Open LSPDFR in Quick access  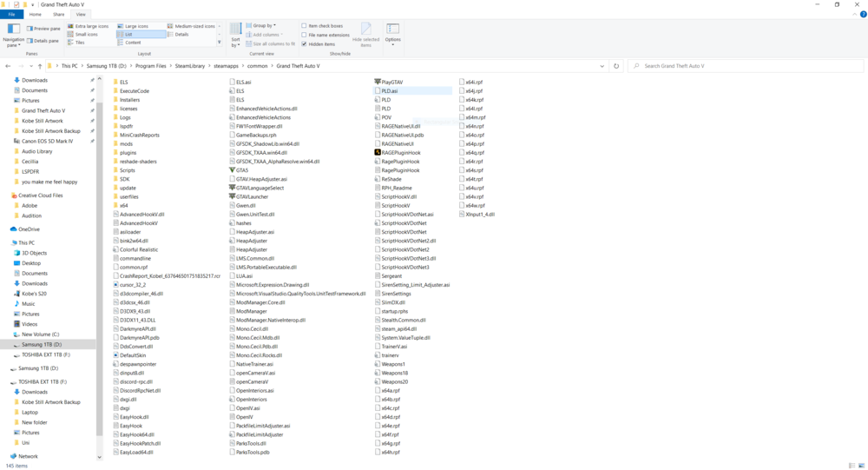pos(30,171)
